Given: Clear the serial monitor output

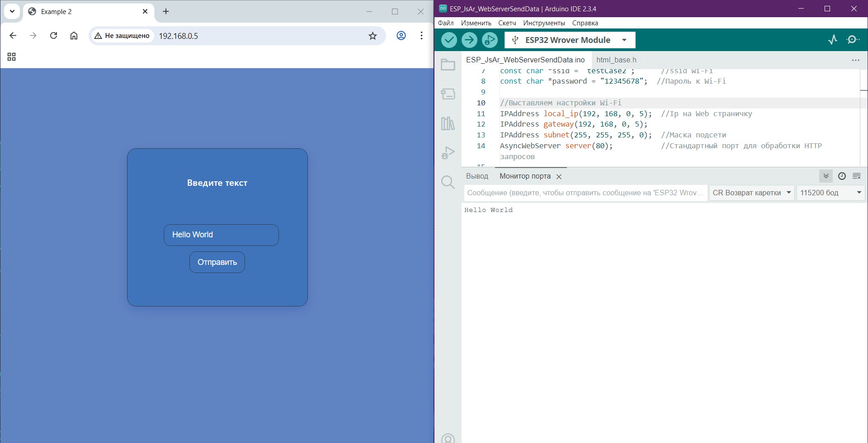Looking at the screenshot, I should pyautogui.click(x=857, y=176).
